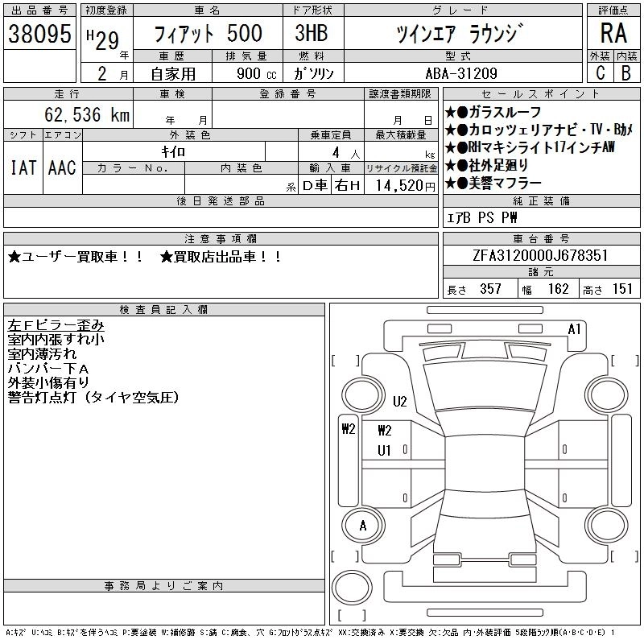Select inspector note 室内内張すれ小
The image size is (644, 644).
tap(56, 339)
